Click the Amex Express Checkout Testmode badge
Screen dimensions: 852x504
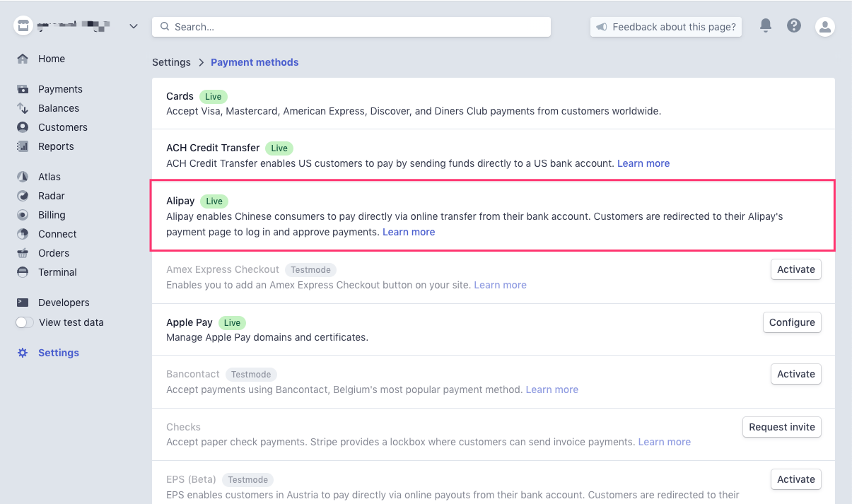click(x=310, y=270)
